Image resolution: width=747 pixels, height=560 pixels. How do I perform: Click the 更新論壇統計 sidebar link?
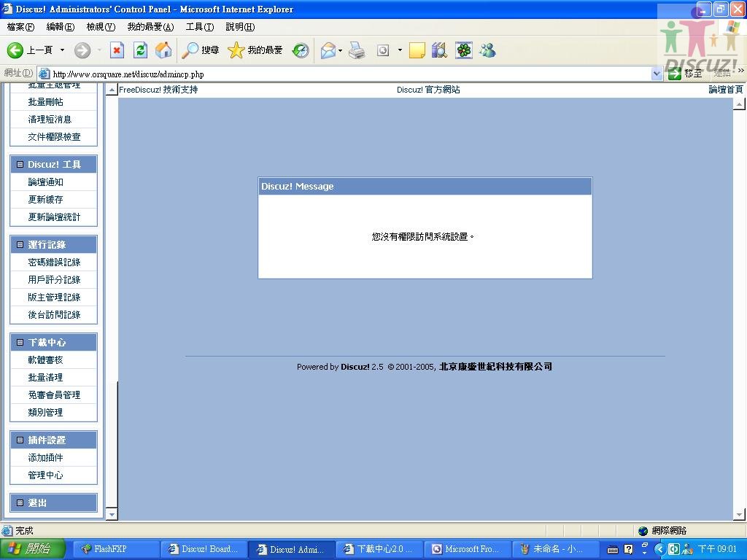tap(54, 217)
